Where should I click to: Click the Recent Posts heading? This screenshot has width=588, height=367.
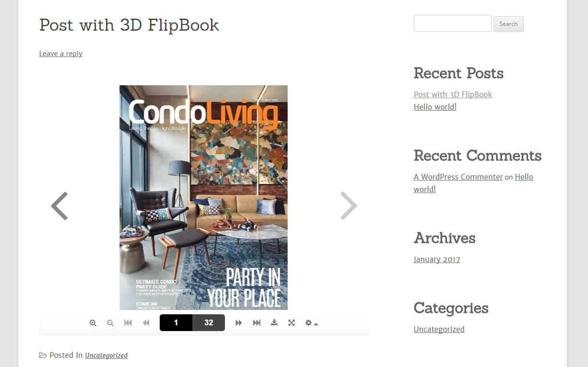click(459, 73)
